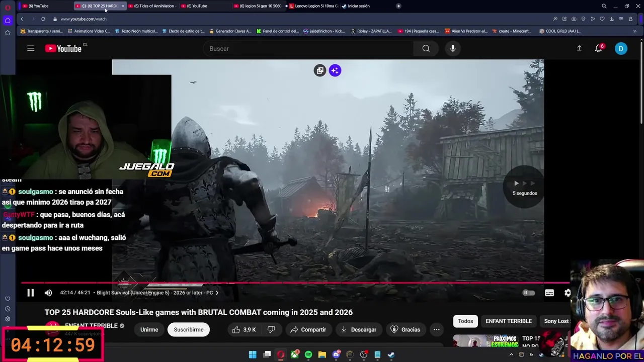
Task: Click the Unirme button
Action: coord(149,329)
